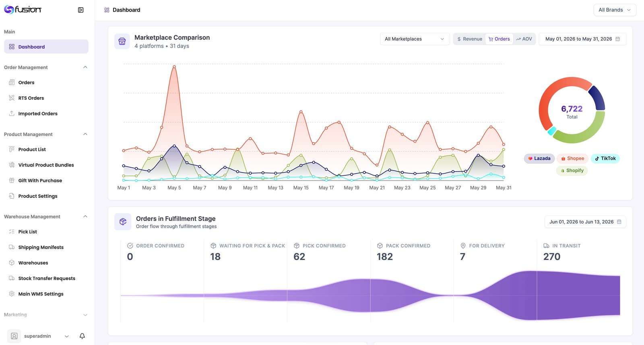Toggle Shopify series in chart legend
644x345 pixels.
572,170
